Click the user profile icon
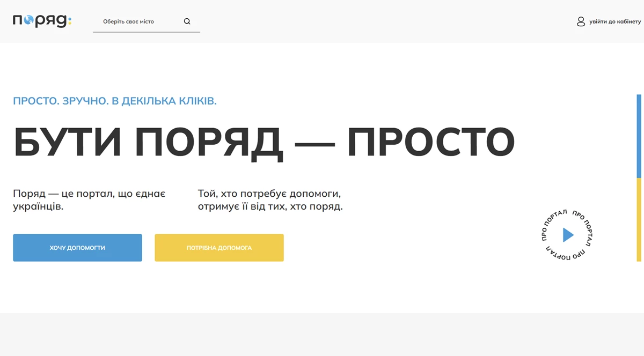The image size is (644, 356). coord(581,21)
